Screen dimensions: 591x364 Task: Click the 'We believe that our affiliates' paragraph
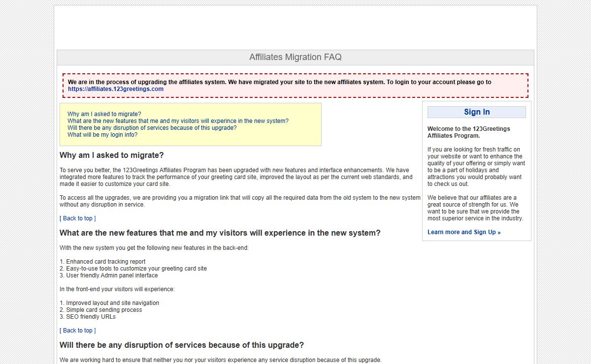[475, 208]
